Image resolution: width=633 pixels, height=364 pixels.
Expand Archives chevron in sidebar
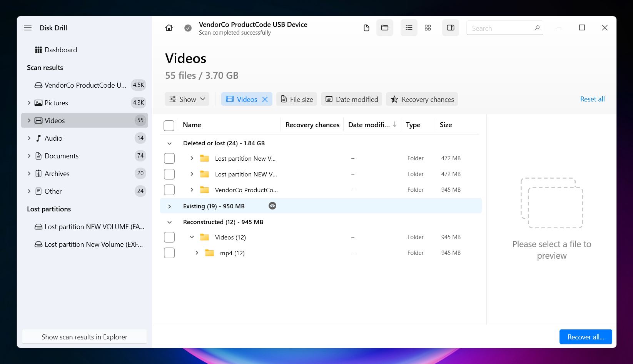click(29, 173)
